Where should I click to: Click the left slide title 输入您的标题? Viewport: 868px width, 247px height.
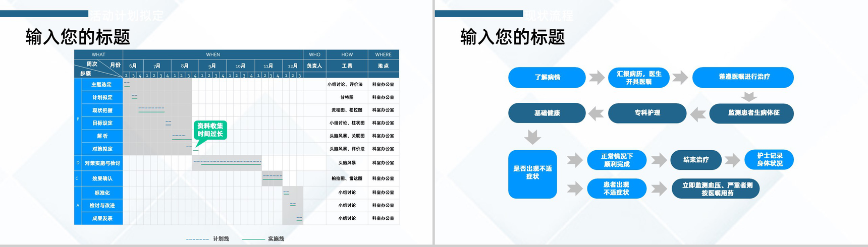pyautogui.click(x=78, y=37)
